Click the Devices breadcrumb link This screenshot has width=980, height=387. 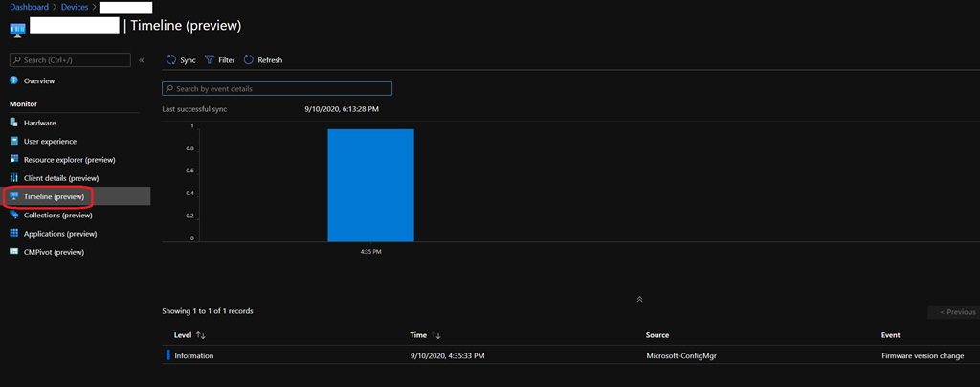coord(77,8)
